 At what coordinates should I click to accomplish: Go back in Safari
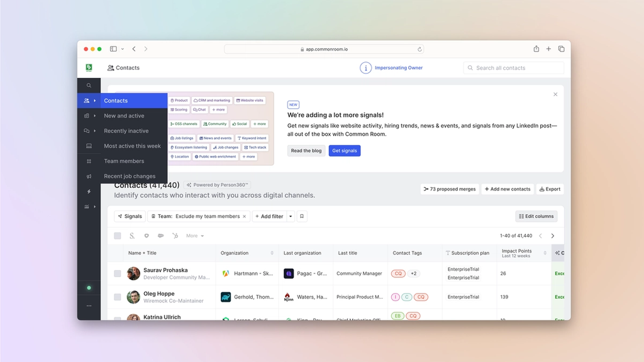[x=134, y=49]
